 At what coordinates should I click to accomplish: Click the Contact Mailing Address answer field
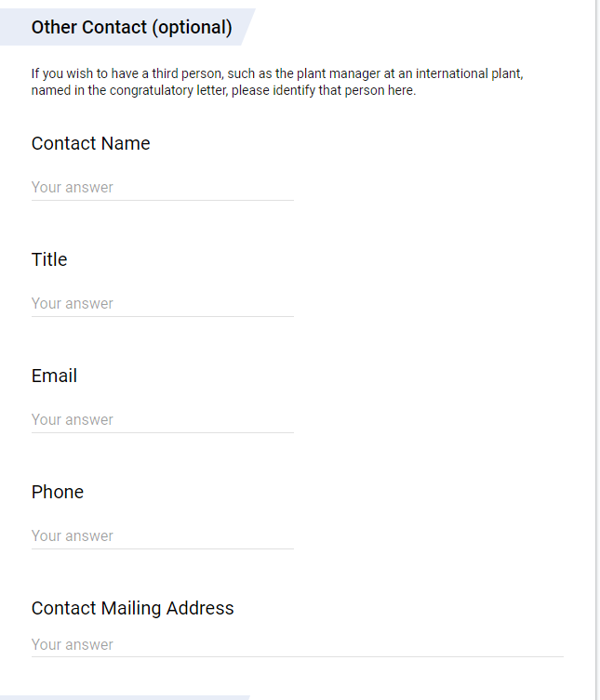tap(297, 645)
